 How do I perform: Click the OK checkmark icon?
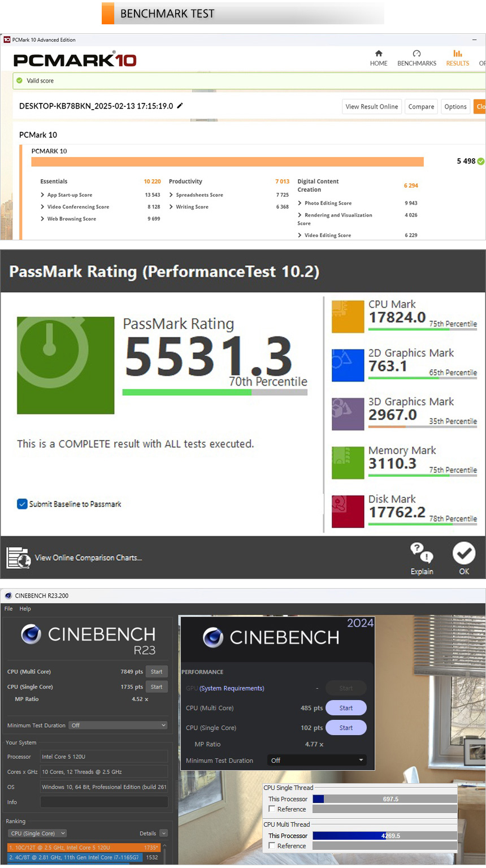click(463, 553)
